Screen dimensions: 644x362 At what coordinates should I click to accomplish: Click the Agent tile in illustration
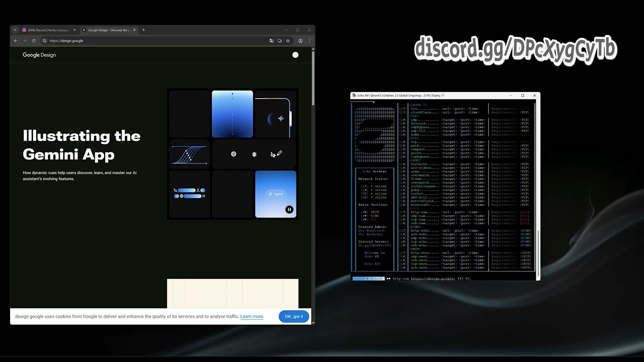coord(276,194)
